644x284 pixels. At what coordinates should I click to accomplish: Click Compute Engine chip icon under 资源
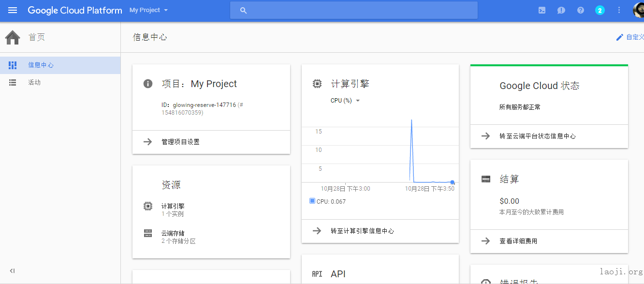148,206
